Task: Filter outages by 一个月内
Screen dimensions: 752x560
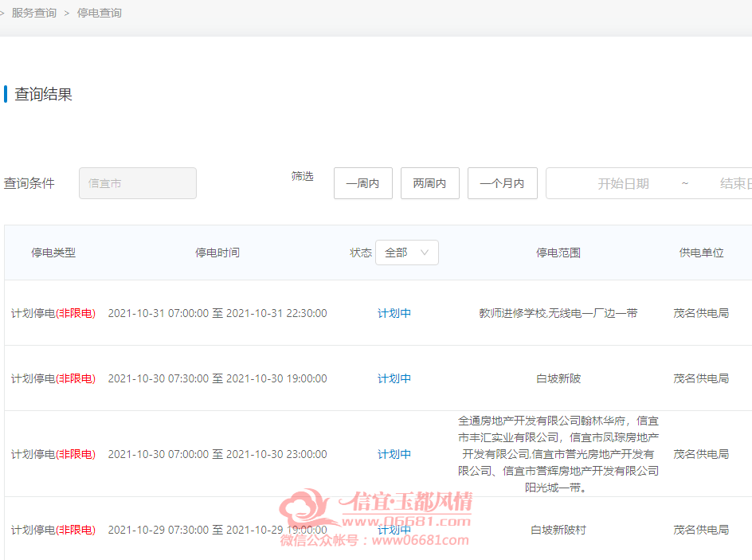Action: point(502,183)
